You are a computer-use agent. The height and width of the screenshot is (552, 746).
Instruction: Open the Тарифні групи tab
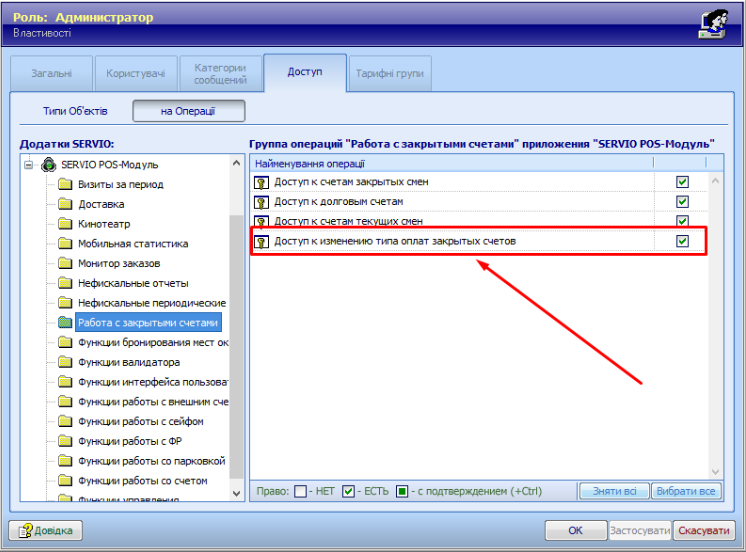[390, 73]
